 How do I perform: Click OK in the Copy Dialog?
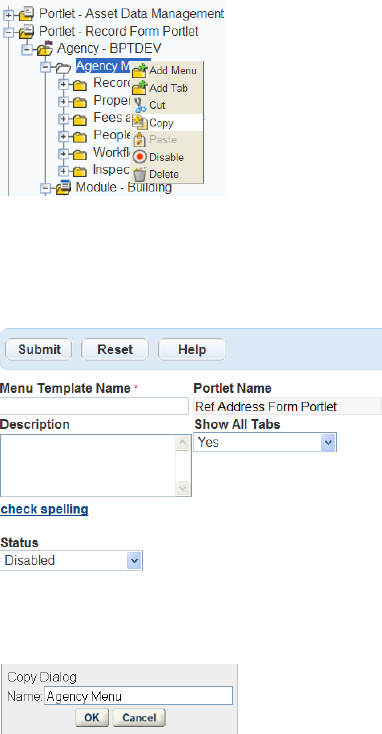pyautogui.click(x=92, y=718)
